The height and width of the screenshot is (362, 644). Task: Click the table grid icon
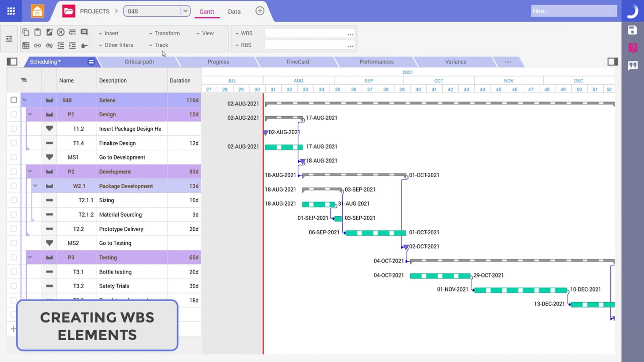(x=25, y=46)
